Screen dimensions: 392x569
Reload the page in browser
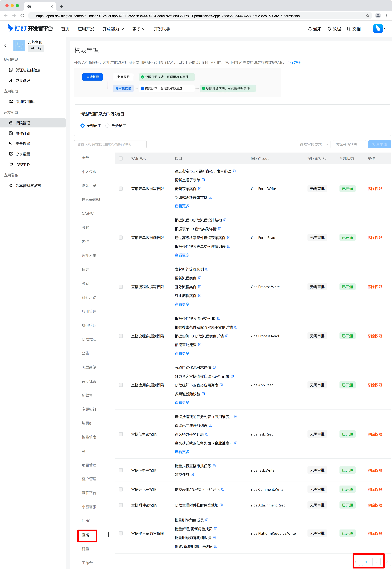tap(22, 16)
